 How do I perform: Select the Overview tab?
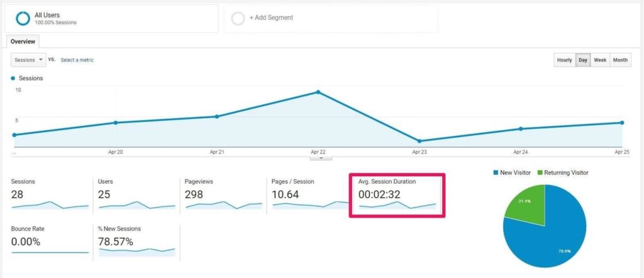[x=23, y=42]
